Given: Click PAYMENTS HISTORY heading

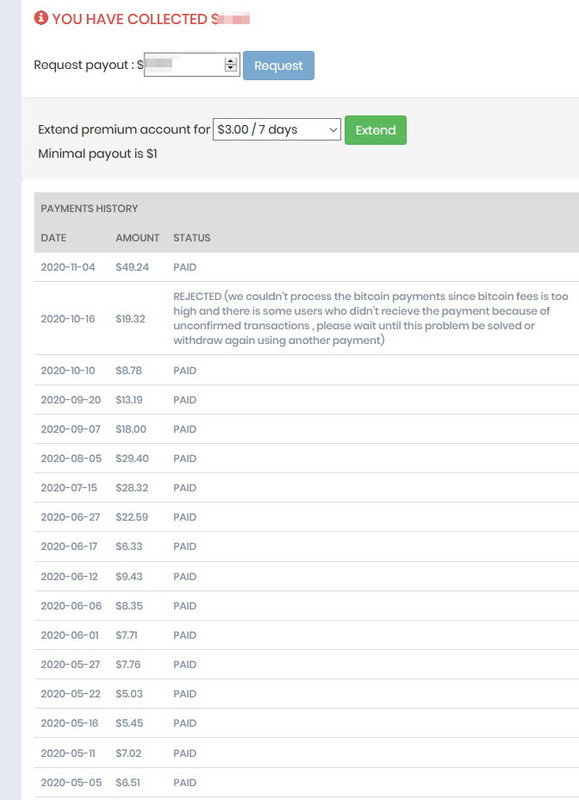Looking at the screenshot, I should [89, 208].
